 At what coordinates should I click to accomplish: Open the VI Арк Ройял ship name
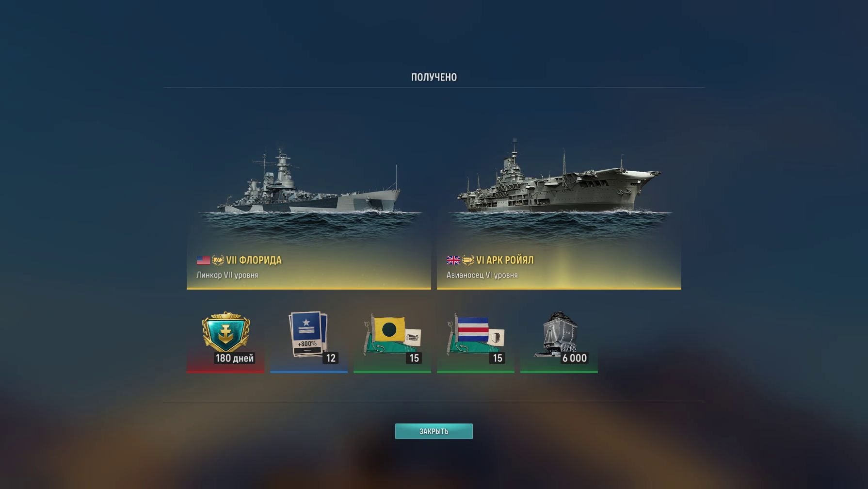coord(505,261)
